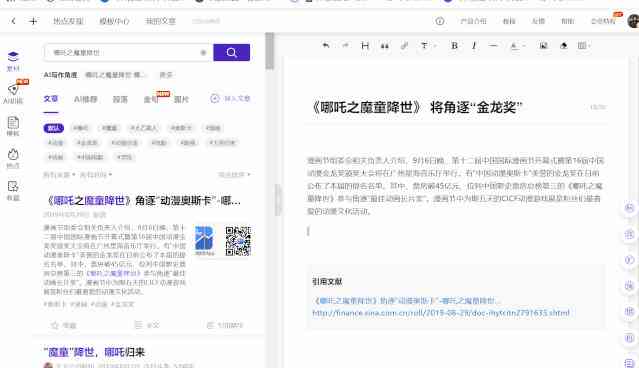Redo the last edit

click(x=345, y=46)
